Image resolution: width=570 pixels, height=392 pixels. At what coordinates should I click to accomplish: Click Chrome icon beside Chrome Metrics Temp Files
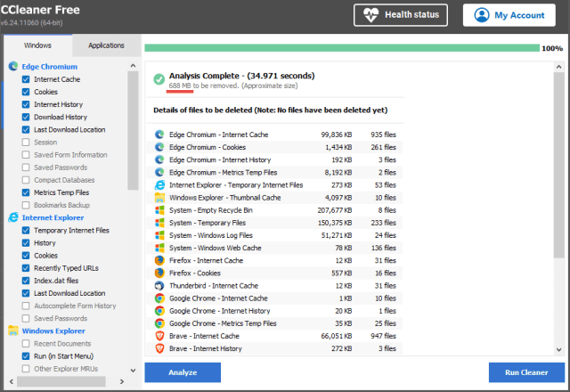point(159,323)
